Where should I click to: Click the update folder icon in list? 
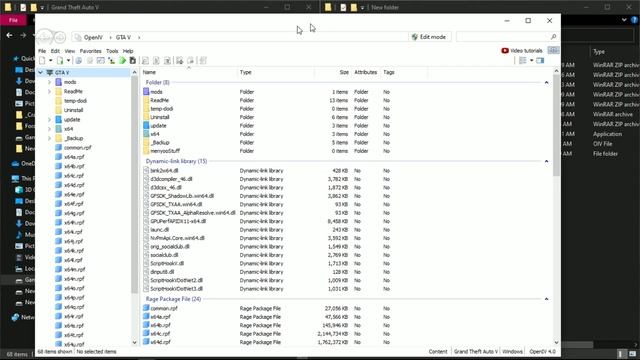146,126
